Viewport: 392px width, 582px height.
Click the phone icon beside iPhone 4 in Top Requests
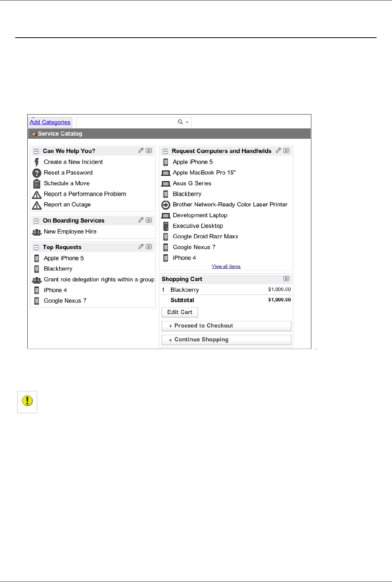tap(37, 290)
